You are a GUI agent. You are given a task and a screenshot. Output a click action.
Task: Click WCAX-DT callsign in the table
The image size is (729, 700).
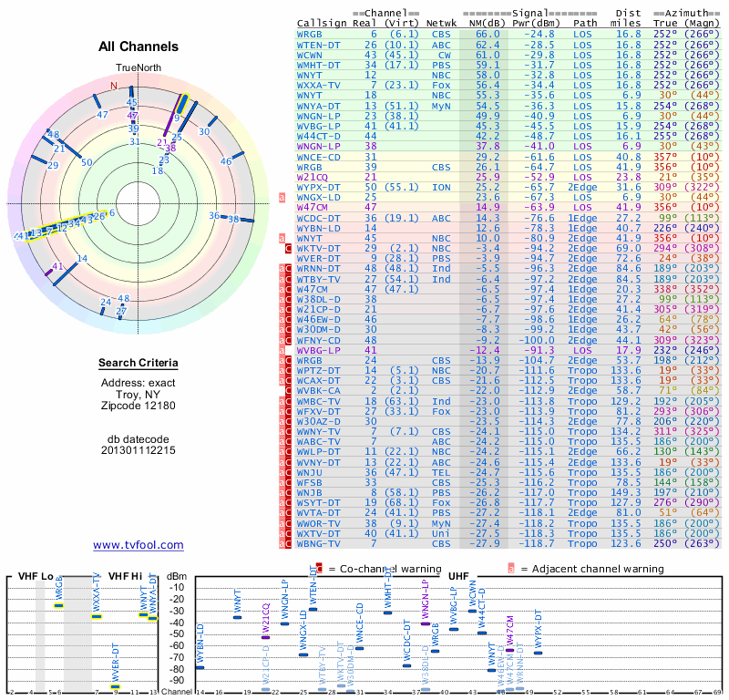pos(318,380)
